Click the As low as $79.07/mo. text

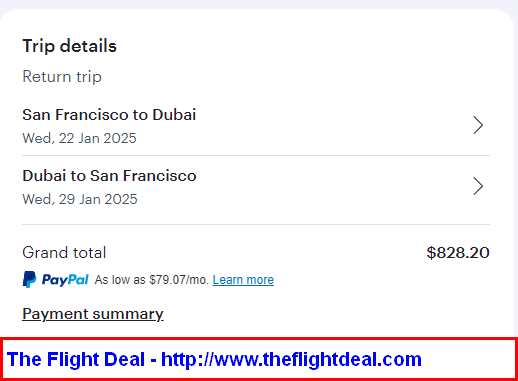(x=151, y=280)
